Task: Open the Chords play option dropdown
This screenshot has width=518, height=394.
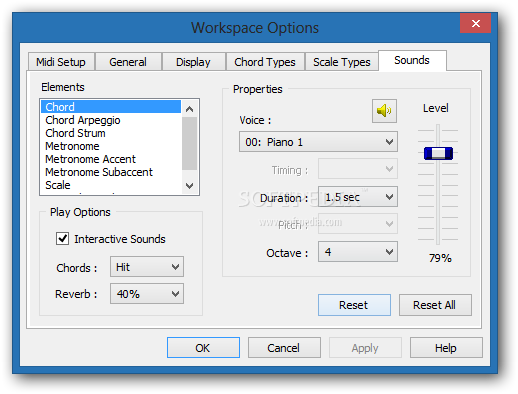Action: click(x=147, y=267)
